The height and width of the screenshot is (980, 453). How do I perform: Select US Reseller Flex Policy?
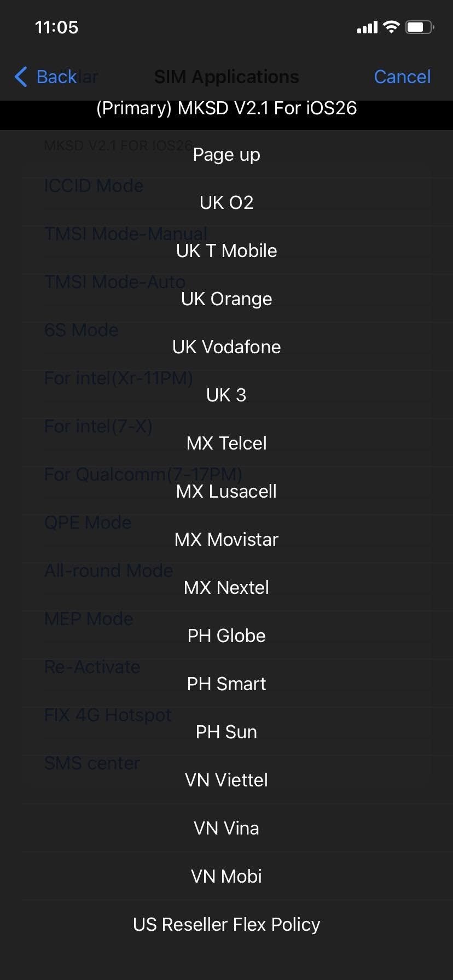(226, 925)
